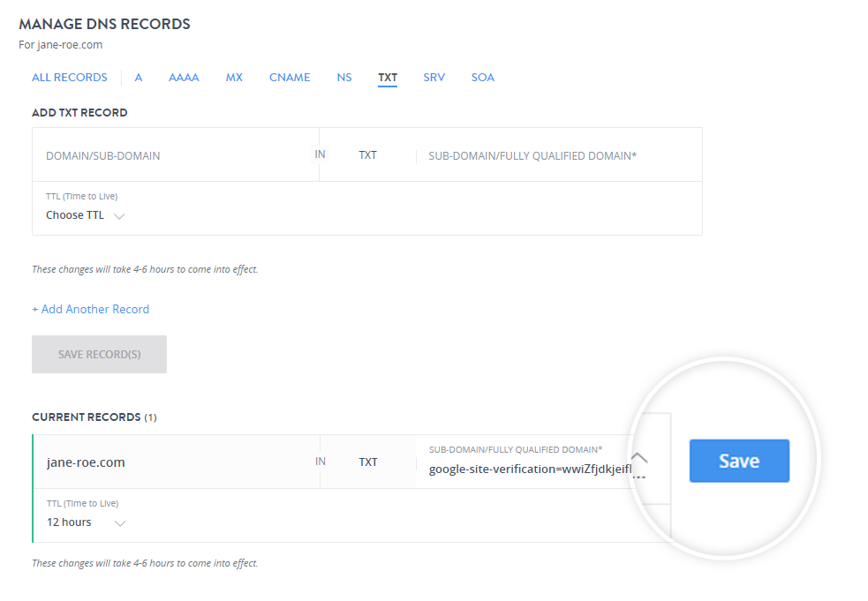The height and width of the screenshot is (601, 868).
Task: Open the NS records tab
Action: point(344,78)
